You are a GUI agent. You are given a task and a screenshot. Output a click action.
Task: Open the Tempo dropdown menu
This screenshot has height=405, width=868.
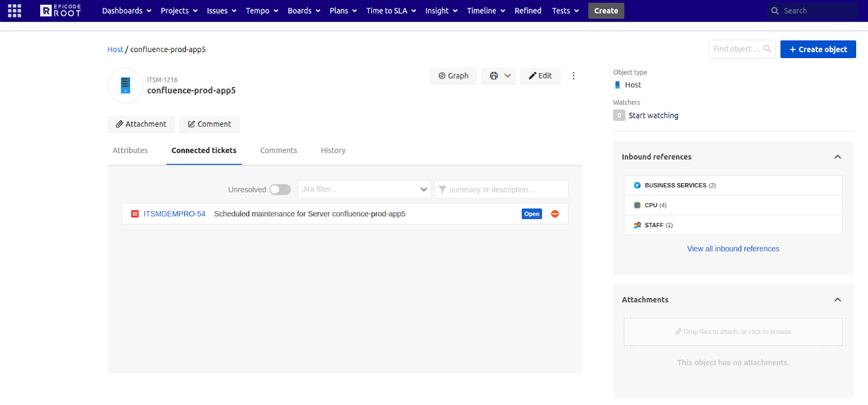pyautogui.click(x=262, y=11)
